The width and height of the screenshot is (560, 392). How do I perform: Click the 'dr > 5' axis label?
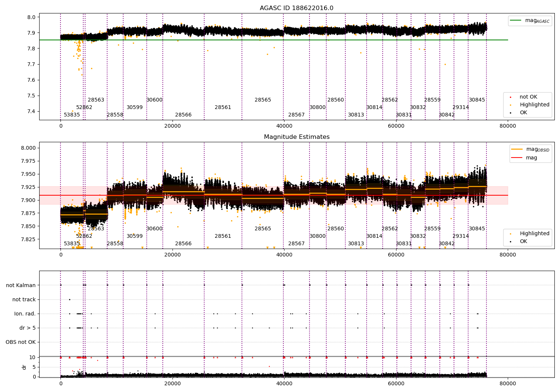tap(28, 328)
